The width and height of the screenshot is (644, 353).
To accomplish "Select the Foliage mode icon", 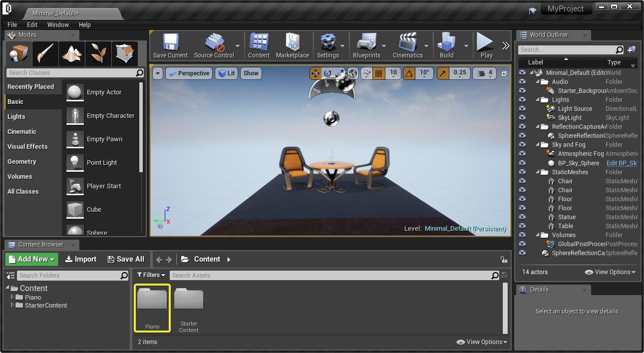I will pos(98,53).
